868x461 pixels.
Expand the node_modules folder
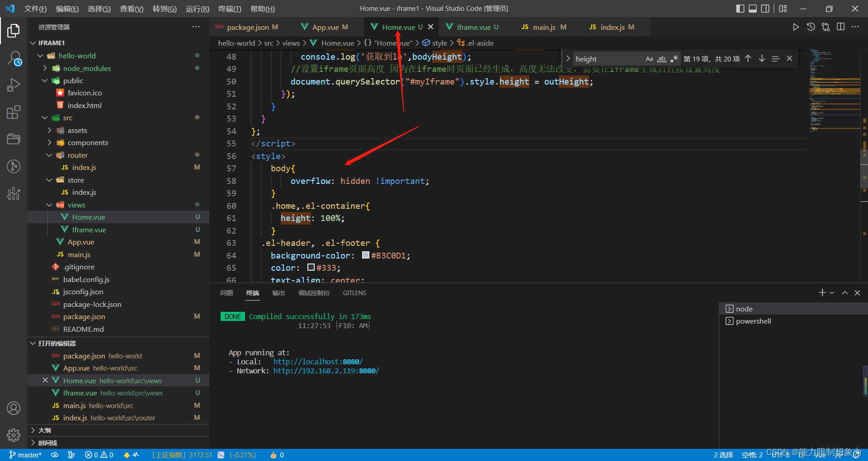45,68
